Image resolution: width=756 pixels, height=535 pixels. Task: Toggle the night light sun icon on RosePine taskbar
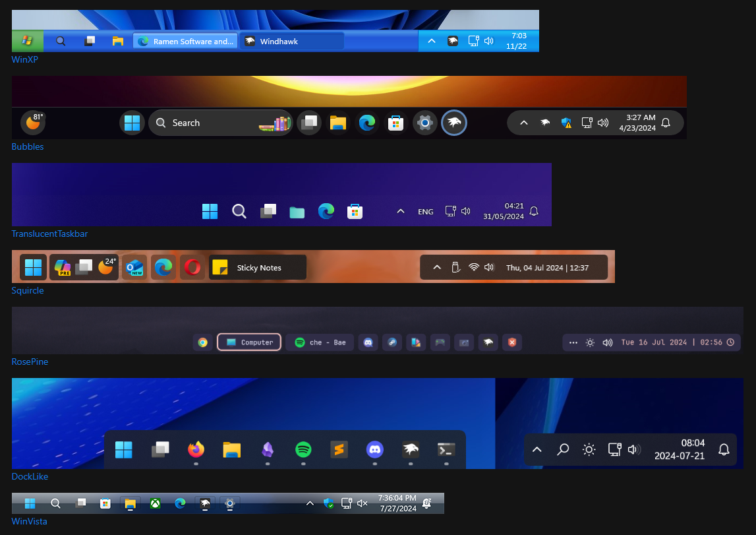tap(589, 342)
